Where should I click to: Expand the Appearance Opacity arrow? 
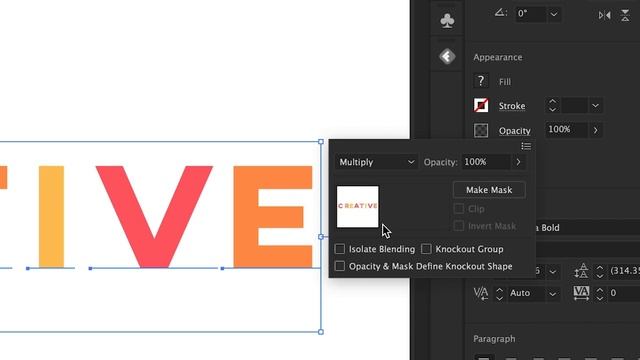(596, 130)
